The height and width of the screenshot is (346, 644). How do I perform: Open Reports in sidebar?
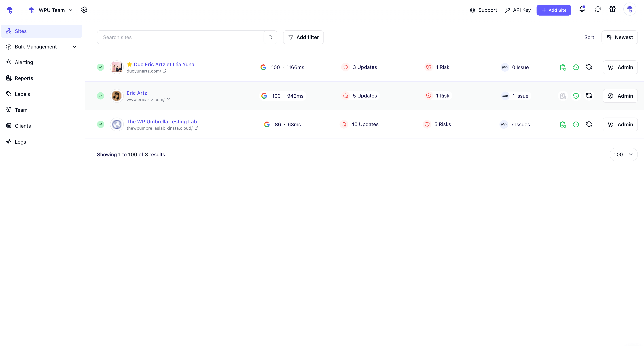pos(24,78)
